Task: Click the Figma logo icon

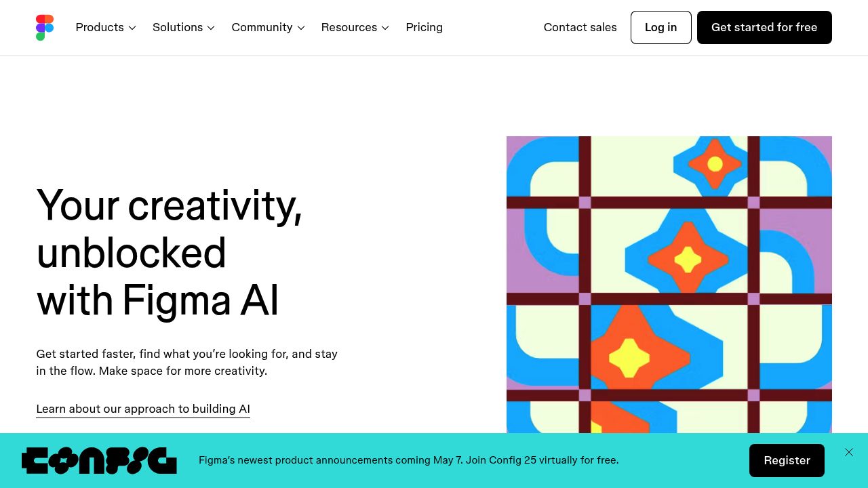Action: tap(45, 28)
